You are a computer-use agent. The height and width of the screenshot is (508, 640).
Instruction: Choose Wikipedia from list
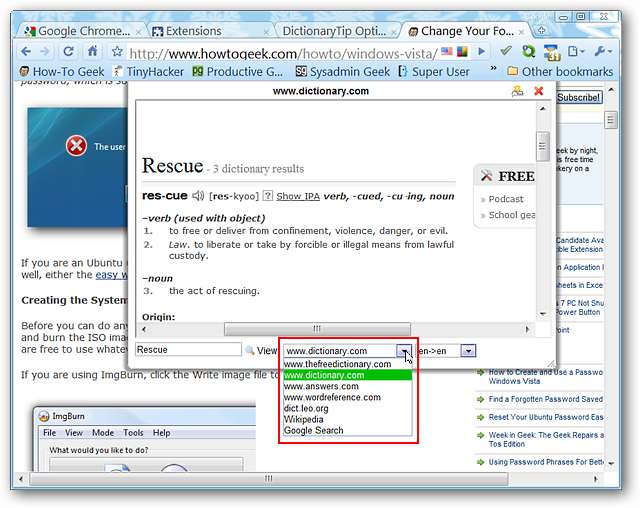tap(347, 419)
